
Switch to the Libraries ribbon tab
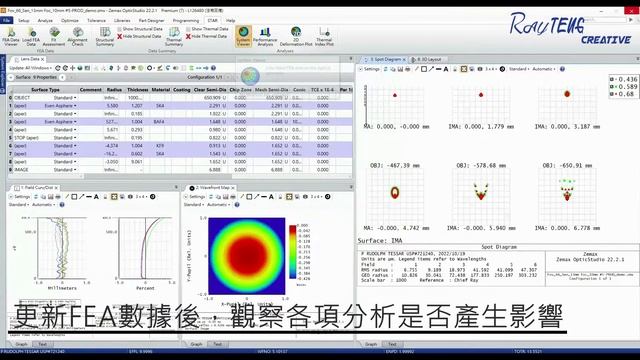pyautogui.click(x=122, y=20)
